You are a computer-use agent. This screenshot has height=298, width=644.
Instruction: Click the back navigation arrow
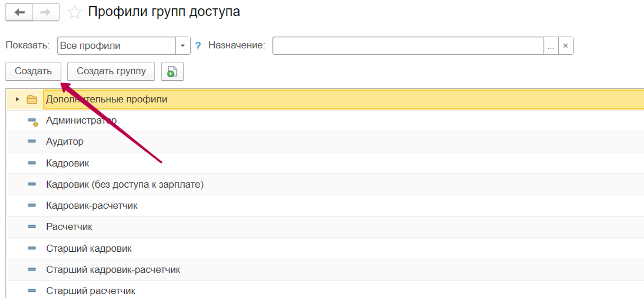tap(19, 12)
